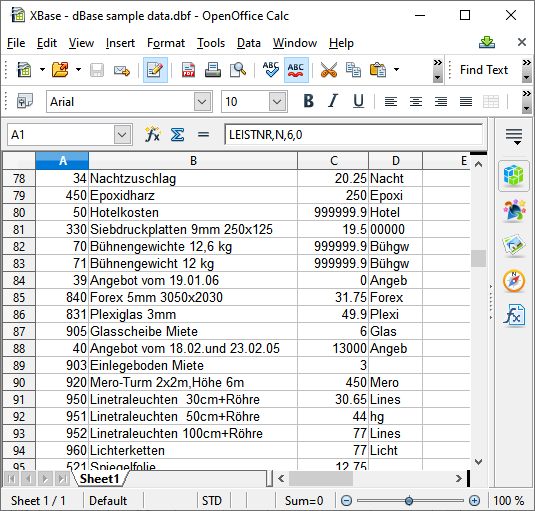Screen dimensions: 535x511
Task: Open the Data menu
Action: pos(249,43)
